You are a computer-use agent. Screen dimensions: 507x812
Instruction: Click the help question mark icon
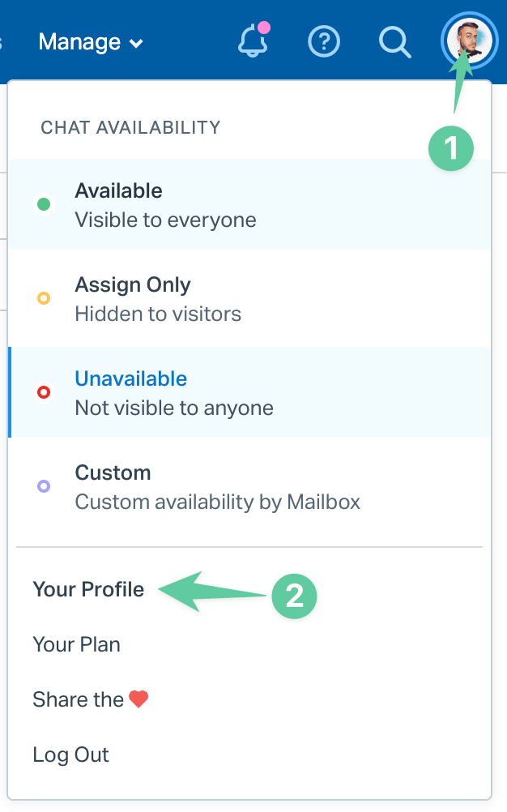click(324, 42)
